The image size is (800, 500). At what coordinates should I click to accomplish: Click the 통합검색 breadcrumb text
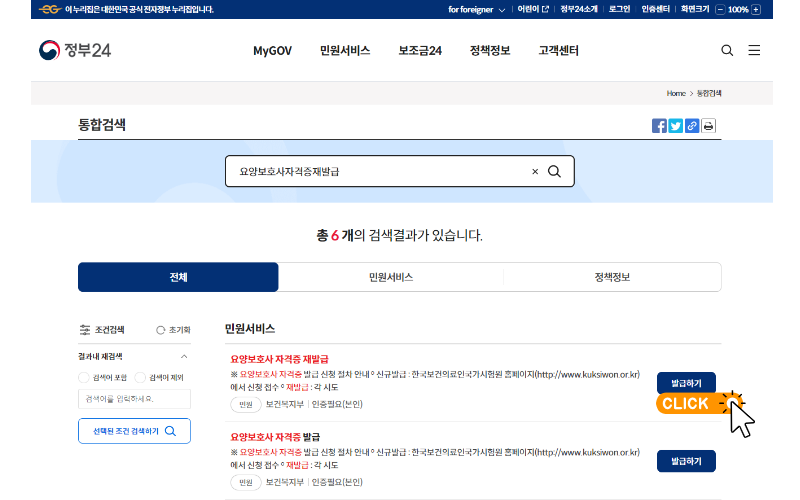click(709, 93)
